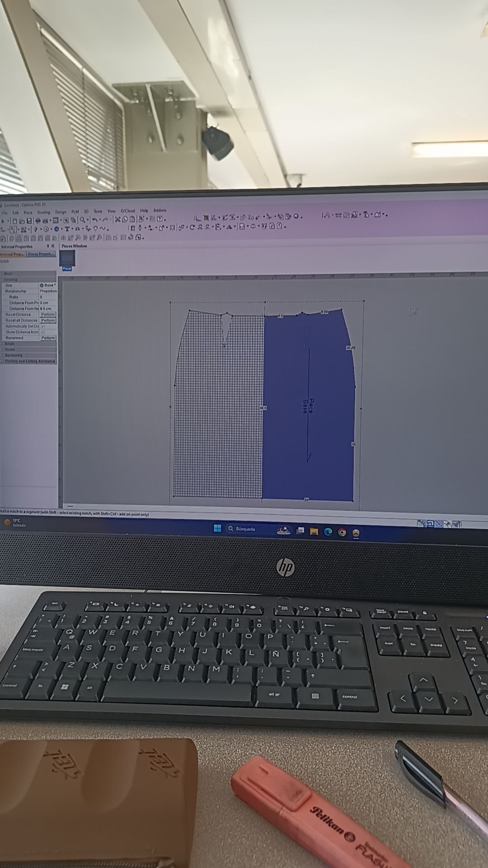Click the Open file folder icon

[22, 221]
